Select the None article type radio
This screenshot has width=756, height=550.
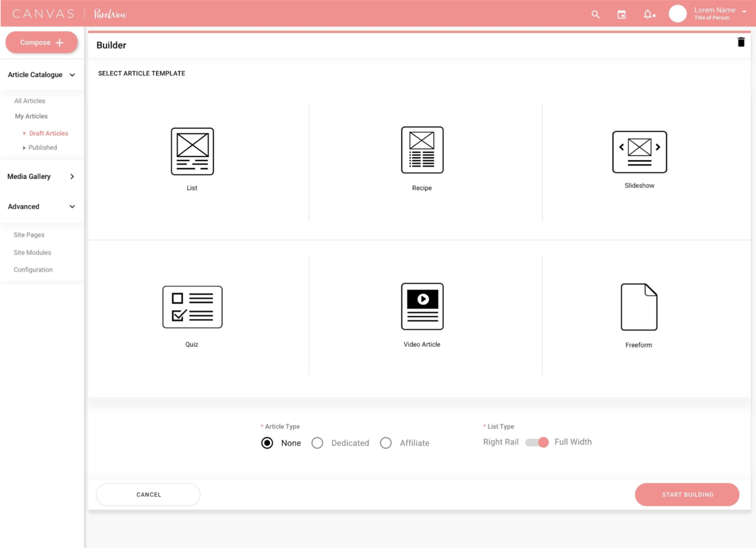(267, 443)
